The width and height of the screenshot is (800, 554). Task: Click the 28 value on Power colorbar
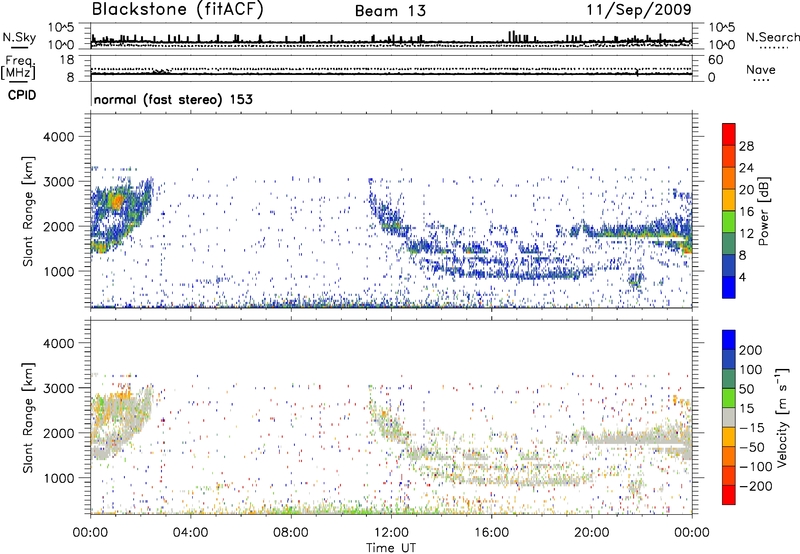pyautogui.click(x=746, y=146)
